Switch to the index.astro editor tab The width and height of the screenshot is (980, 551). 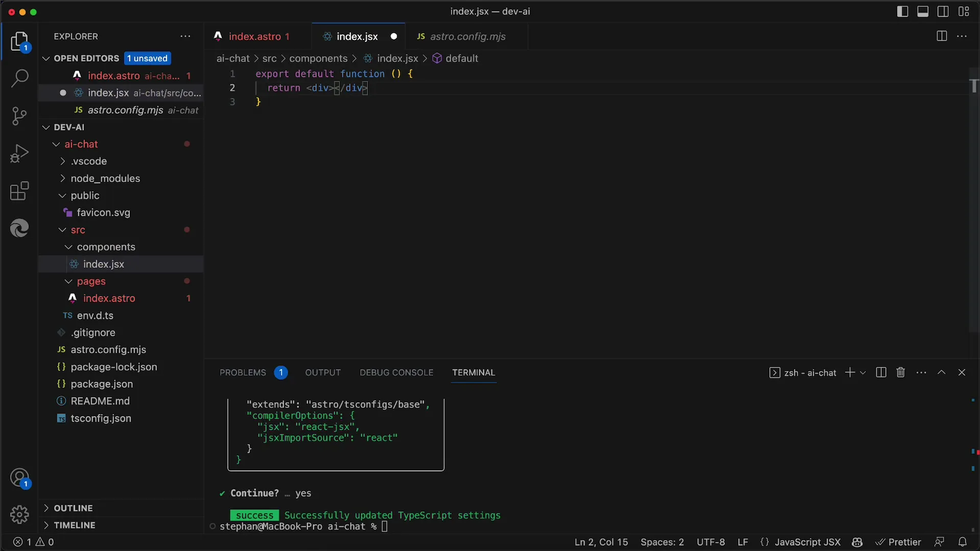point(258,36)
